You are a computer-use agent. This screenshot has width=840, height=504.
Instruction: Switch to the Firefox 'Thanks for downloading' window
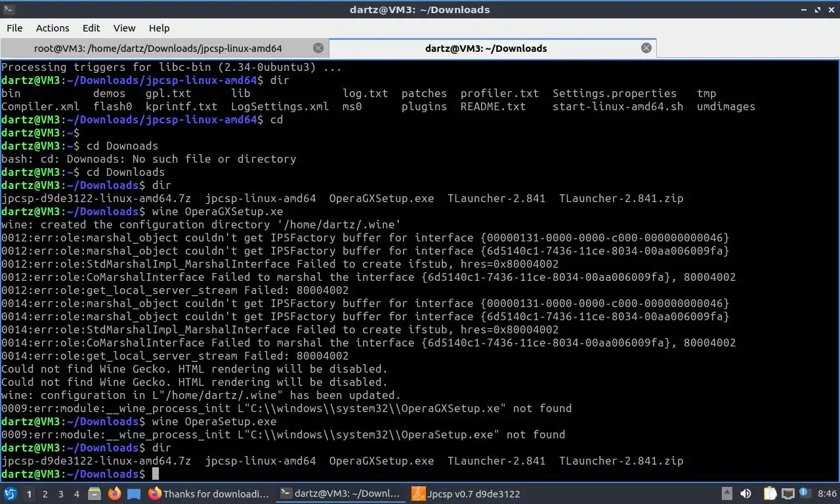[209, 493]
